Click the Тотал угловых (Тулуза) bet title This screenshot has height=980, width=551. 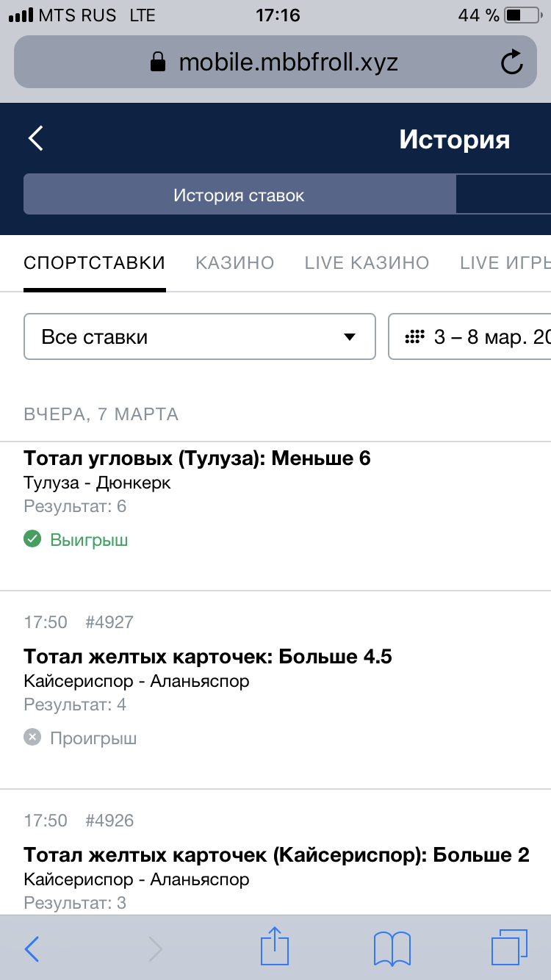(197, 457)
